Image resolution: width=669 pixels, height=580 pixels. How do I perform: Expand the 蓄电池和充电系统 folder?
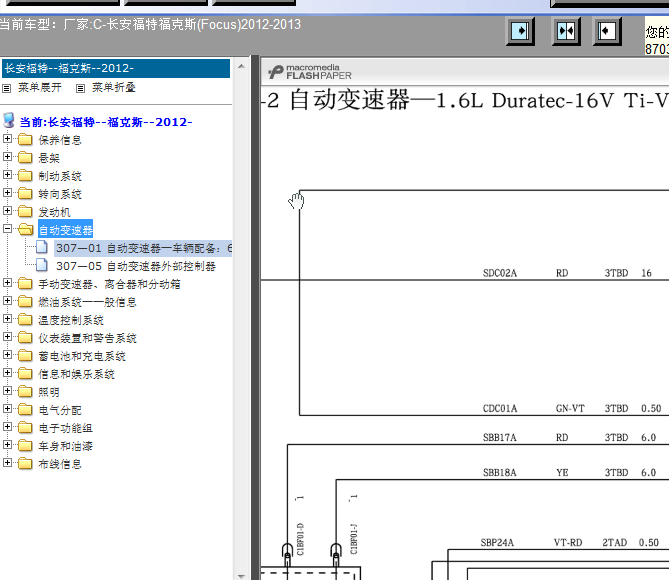point(7,354)
